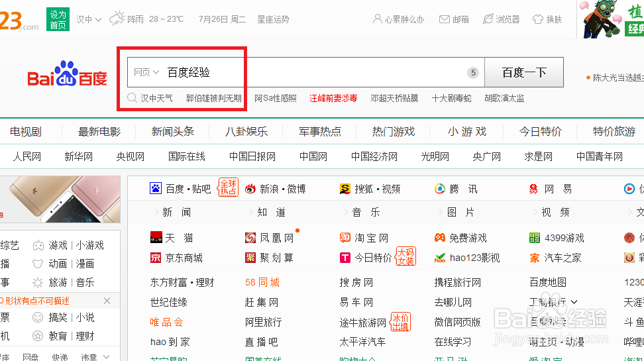Image resolution: width=644 pixels, height=361 pixels.
Task: Click the 游戏 gamepad icon in sidebar
Action: [38, 246]
